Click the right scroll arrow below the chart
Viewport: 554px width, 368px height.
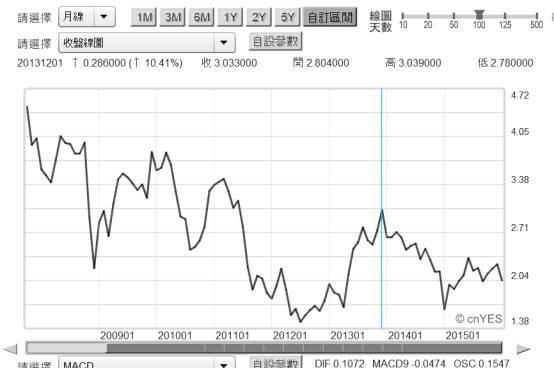tap(523, 349)
